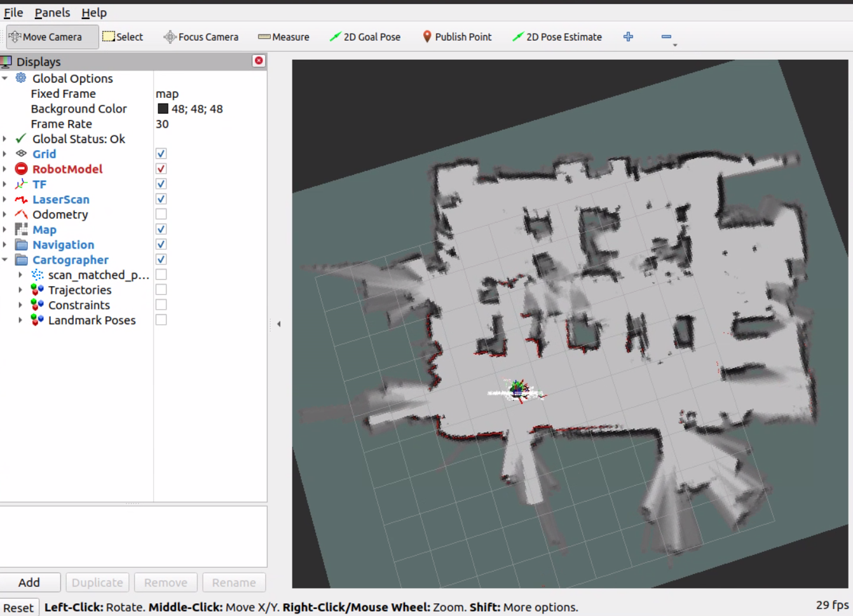The width and height of the screenshot is (853, 616).
Task: Collapse the Cartographer display group
Action: 6,259
